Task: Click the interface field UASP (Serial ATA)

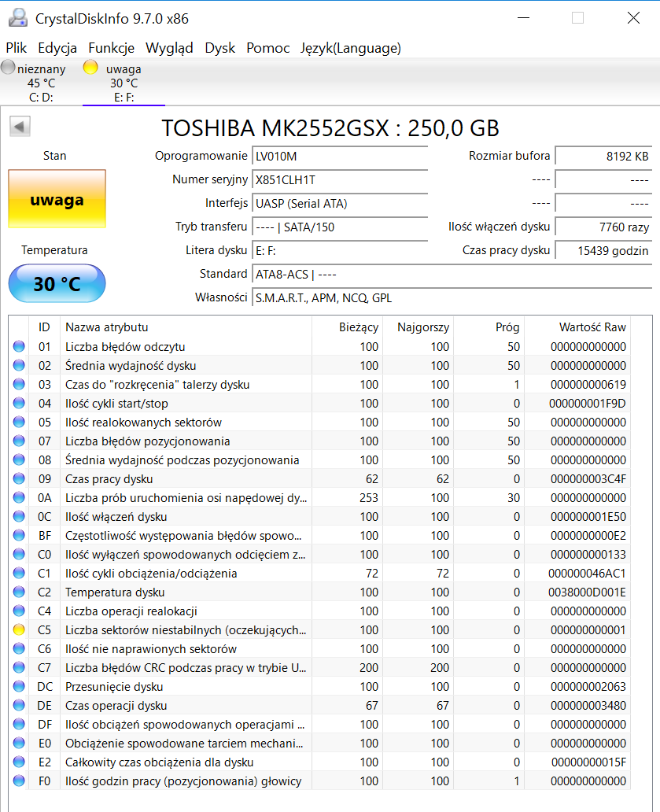Action: pyautogui.click(x=340, y=204)
